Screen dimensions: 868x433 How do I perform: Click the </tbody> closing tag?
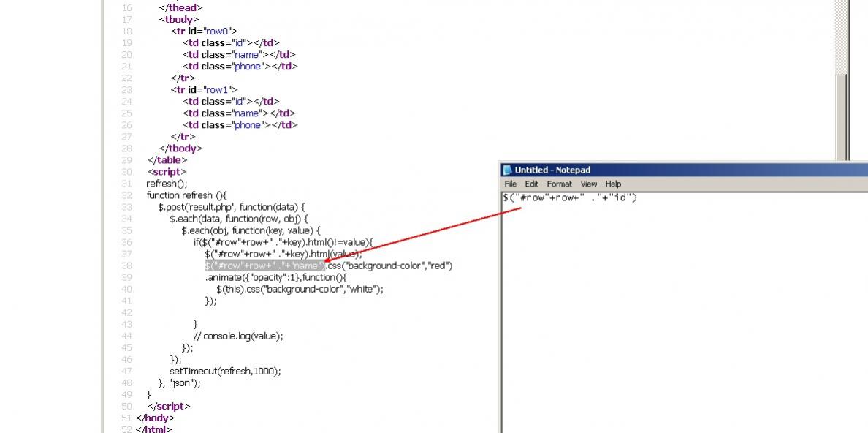click(180, 148)
